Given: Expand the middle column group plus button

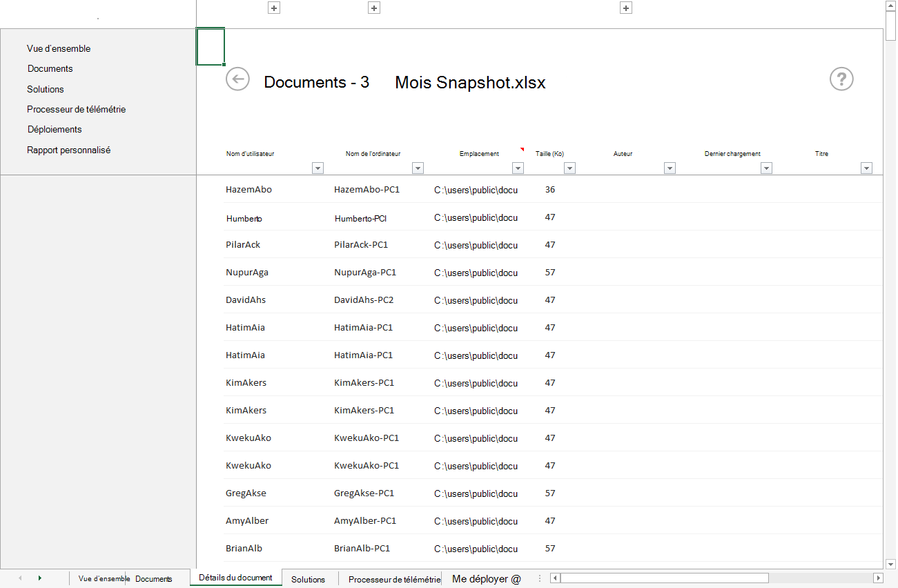Looking at the screenshot, I should [373, 8].
